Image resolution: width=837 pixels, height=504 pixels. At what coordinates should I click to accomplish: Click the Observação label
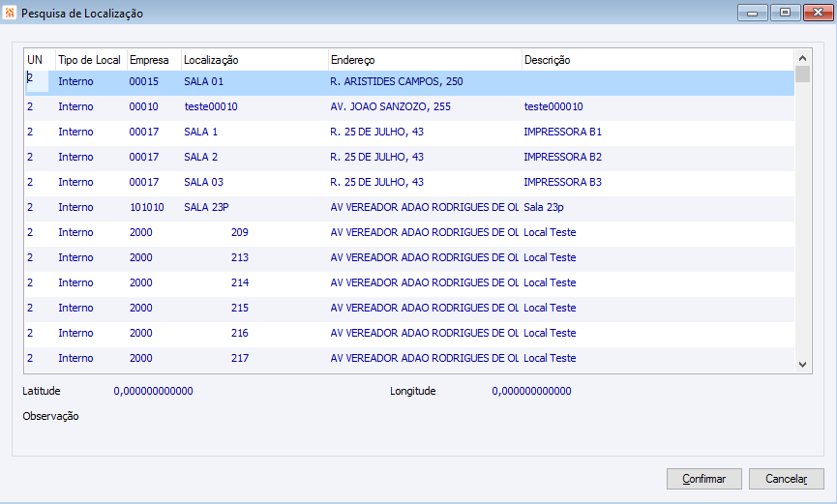pos(50,416)
